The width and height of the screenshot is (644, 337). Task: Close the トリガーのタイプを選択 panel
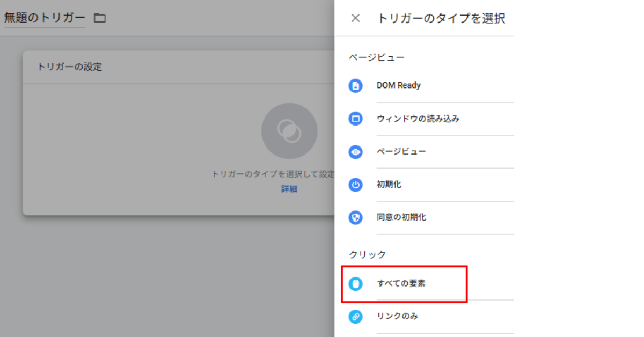(355, 18)
